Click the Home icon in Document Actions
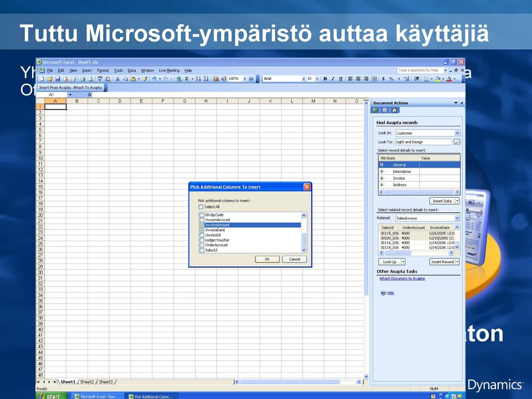 pyautogui.click(x=395, y=110)
